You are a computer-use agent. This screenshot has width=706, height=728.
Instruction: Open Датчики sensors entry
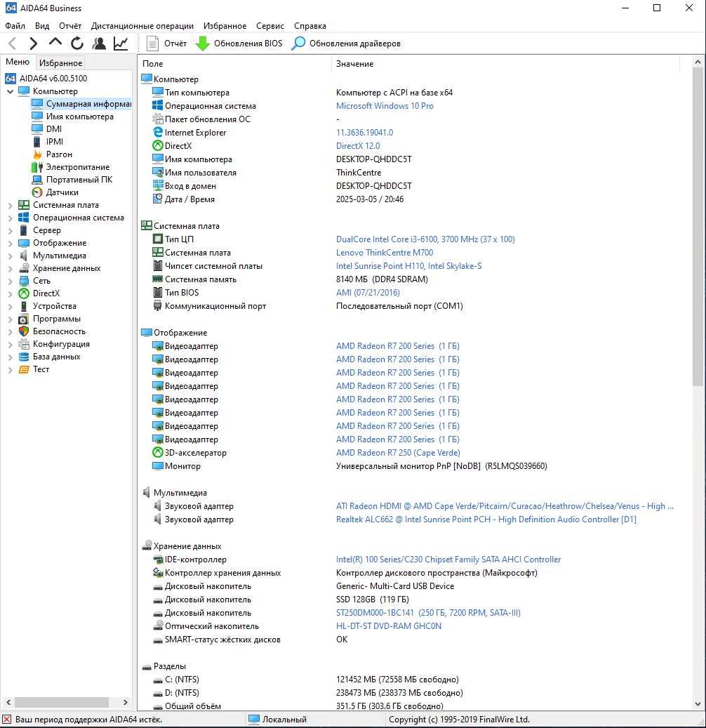pos(62,192)
